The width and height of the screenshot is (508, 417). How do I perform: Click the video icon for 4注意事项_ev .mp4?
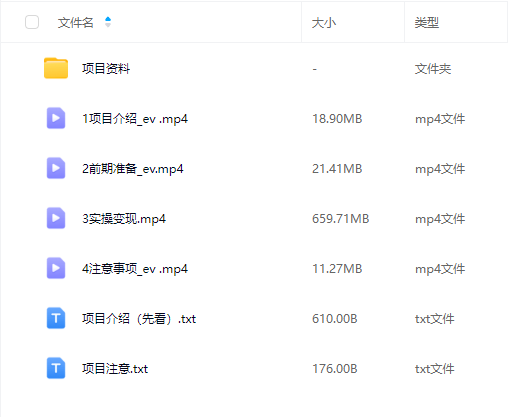[56, 268]
